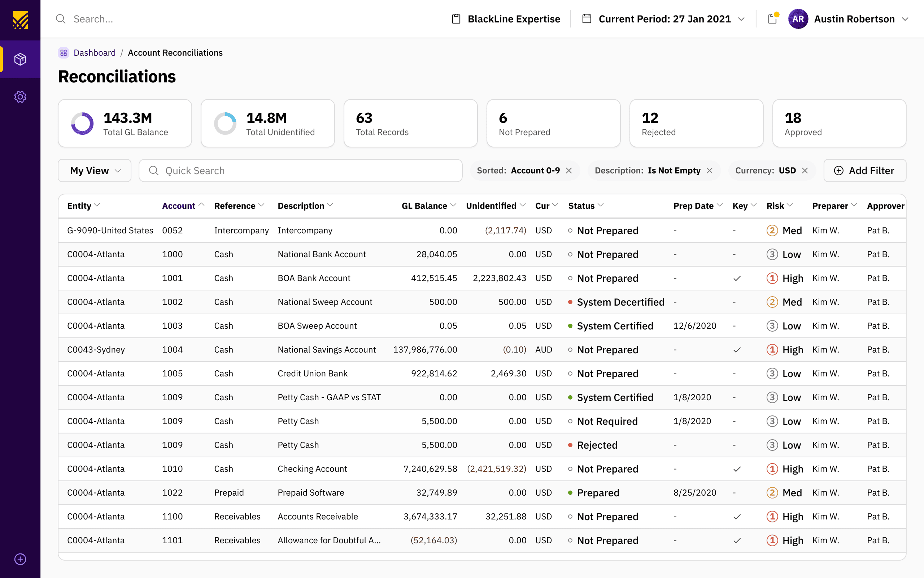The image size is (924, 578).
Task: Select the Not Prepared summary card
Action: click(553, 124)
